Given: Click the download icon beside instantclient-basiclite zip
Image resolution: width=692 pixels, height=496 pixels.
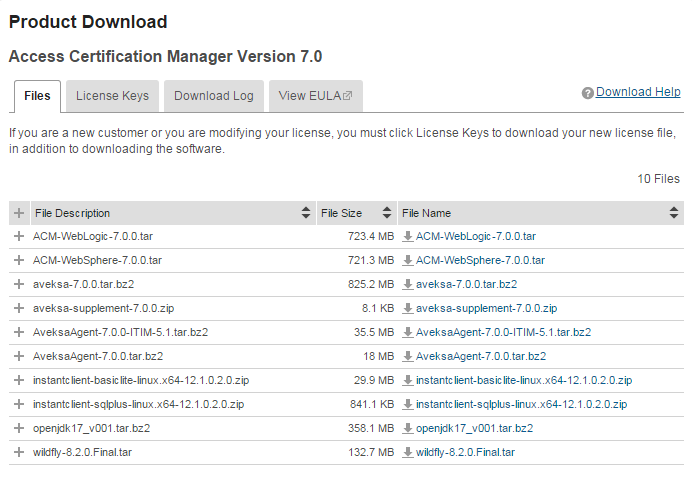Looking at the screenshot, I should (x=407, y=380).
